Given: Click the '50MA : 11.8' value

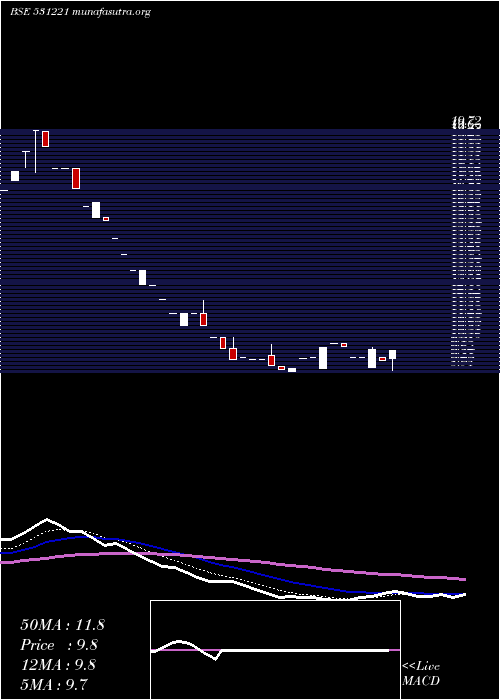Looking at the screenshot, I should point(62,625).
